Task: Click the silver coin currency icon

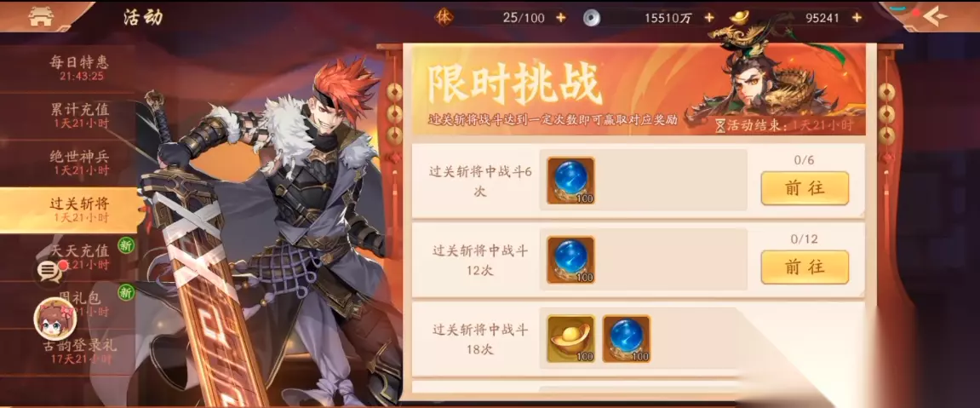Action: click(x=591, y=18)
